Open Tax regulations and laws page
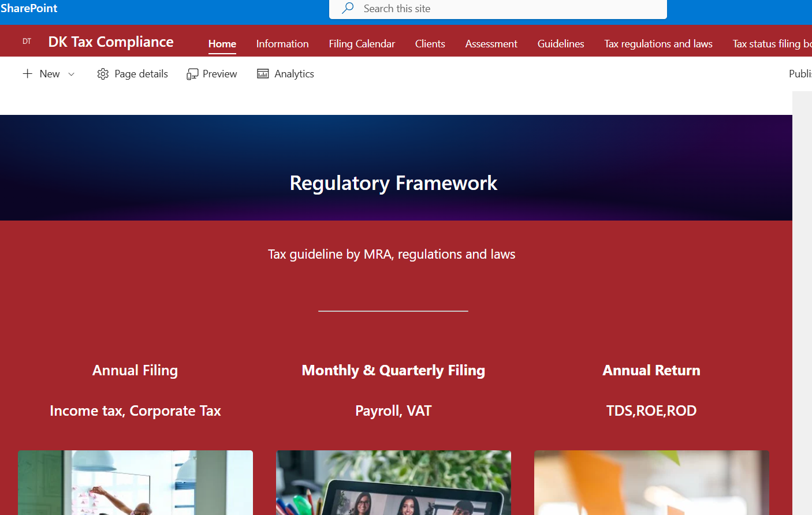This screenshot has height=515, width=812. [x=658, y=44]
